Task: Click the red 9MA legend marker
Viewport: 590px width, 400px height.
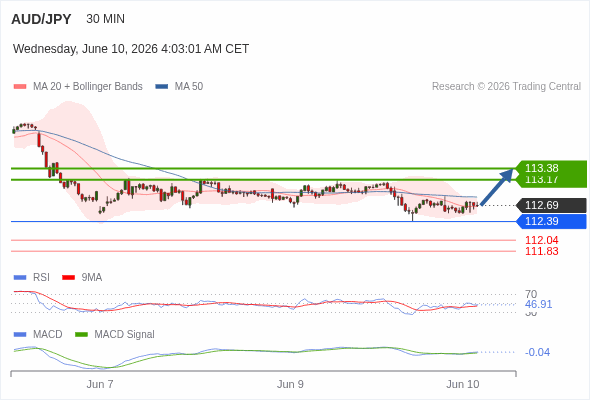Action: 68,278
